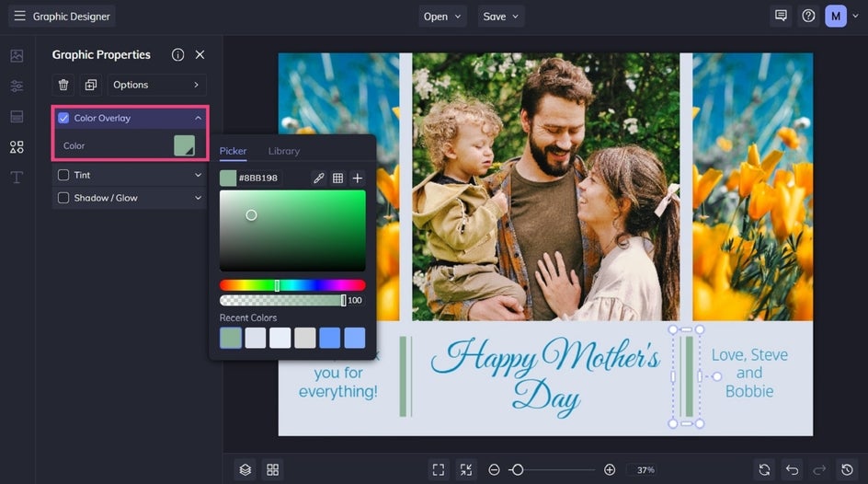
Task: Select the Love, Steve and Bobbie text
Action: click(749, 373)
